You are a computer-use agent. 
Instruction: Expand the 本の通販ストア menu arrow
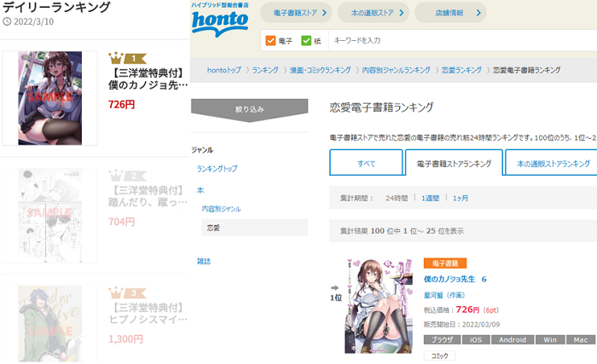[x=402, y=13]
